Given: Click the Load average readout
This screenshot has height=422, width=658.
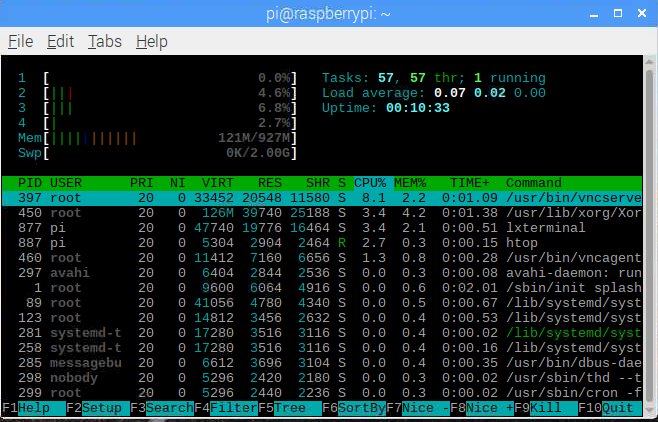Looking at the screenshot, I should tap(433, 93).
